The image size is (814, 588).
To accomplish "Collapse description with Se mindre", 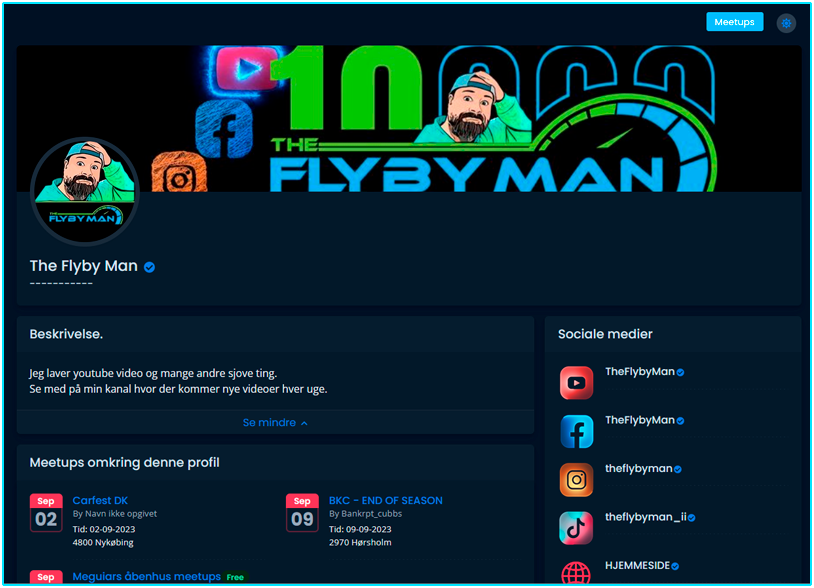I will coord(275,422).
